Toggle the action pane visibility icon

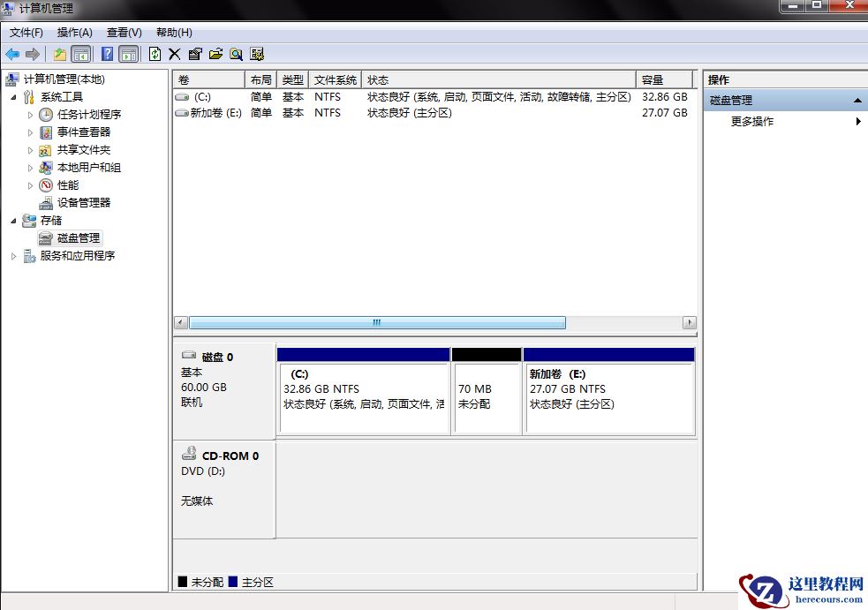pos(128,53)
